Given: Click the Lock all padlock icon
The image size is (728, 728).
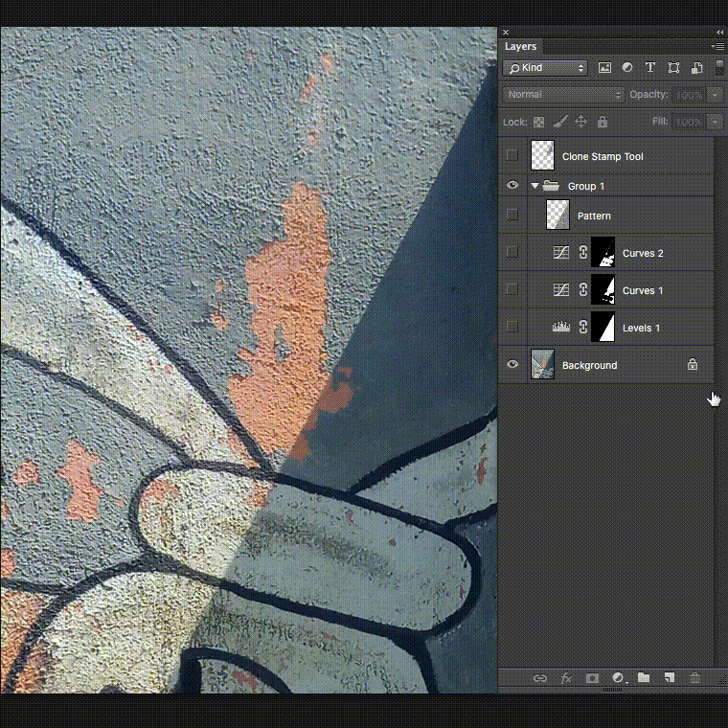Looking at the screenshot, I should pos(603,122).
